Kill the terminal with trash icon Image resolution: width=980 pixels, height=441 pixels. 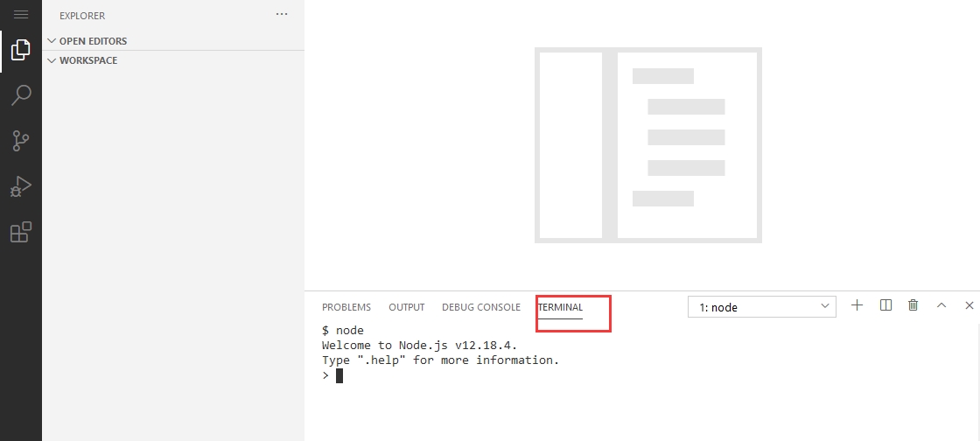[x=913, y=305]
